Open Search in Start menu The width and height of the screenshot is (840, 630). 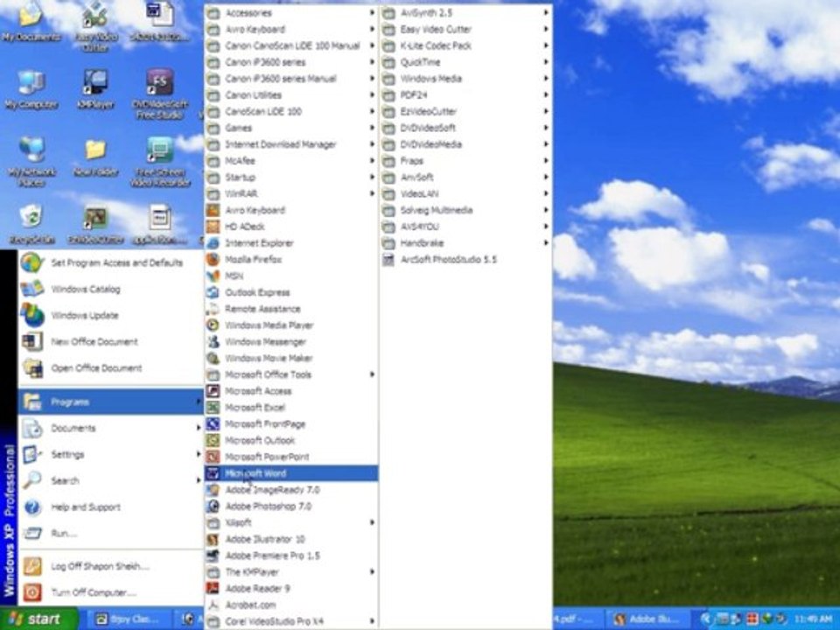[x=110, y=480]
